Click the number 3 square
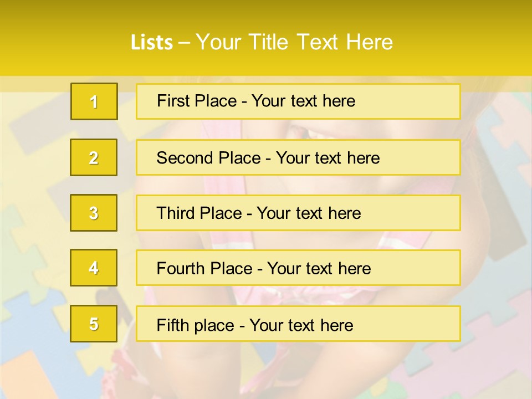The height and width of the screenshot is (399, 532). click(94, 213)
